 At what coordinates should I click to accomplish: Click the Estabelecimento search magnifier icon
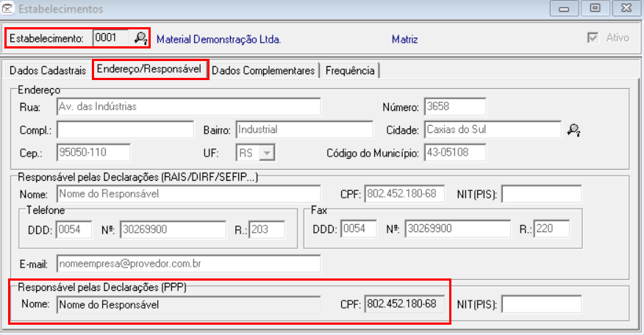click(x=140, y=37)
